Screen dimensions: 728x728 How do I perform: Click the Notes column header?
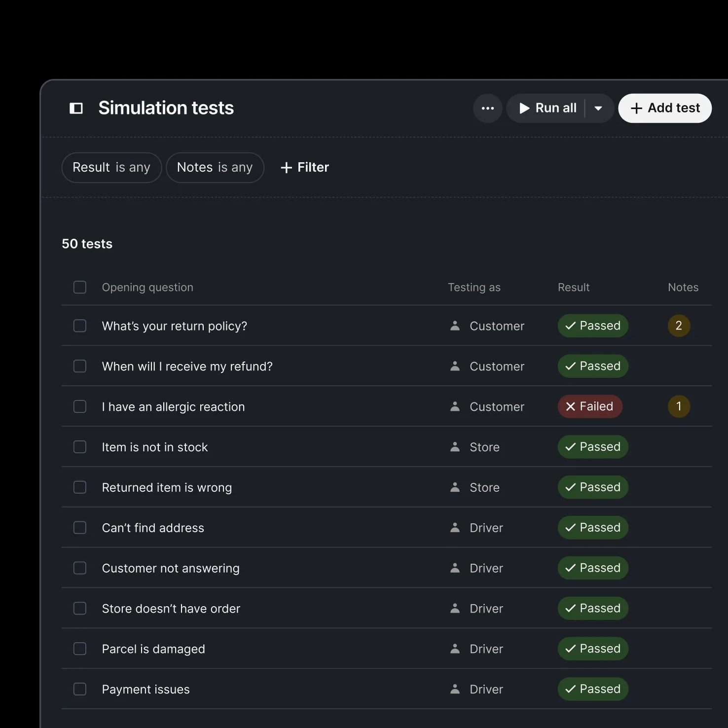pos(683,287)
